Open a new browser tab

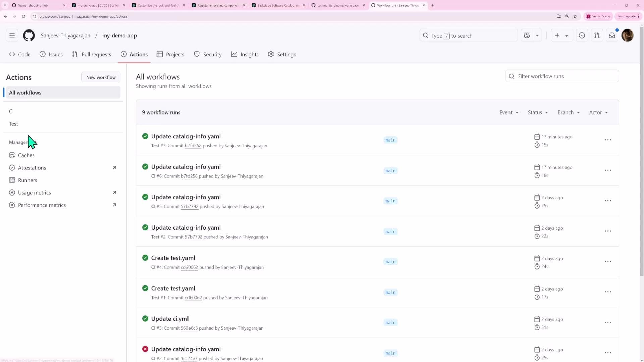(433, 5)
